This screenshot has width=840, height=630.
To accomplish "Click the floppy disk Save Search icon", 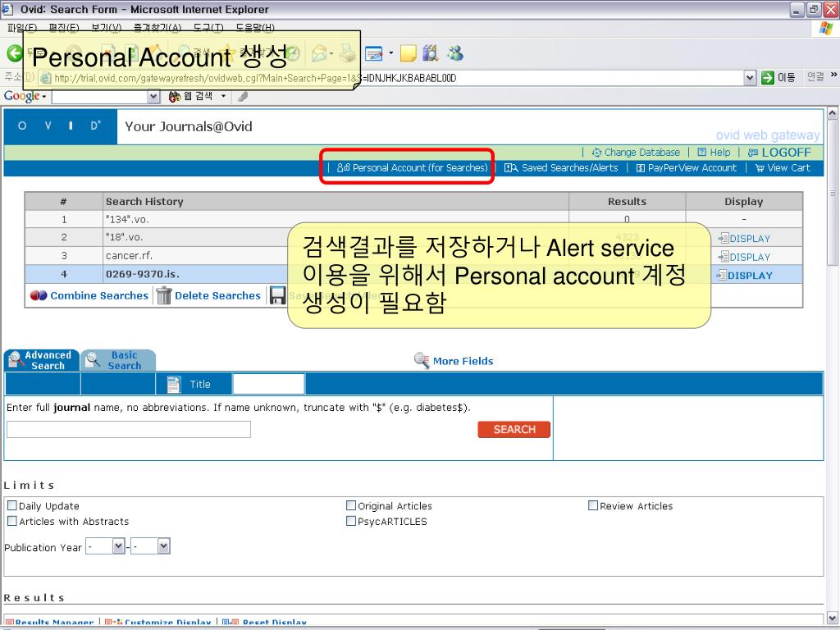I will (x=277, y=295).
